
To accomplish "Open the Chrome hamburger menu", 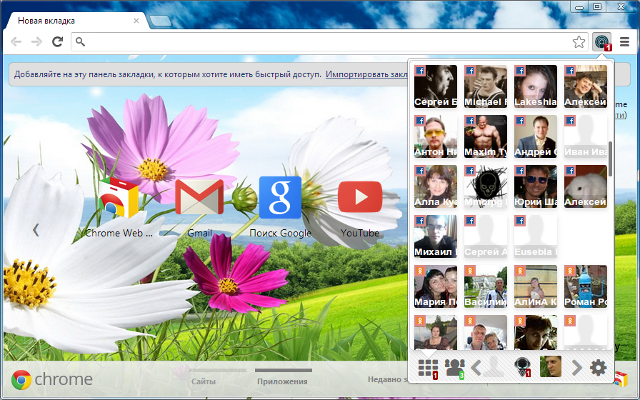I will pyautogui.click(x=625, y=42).
